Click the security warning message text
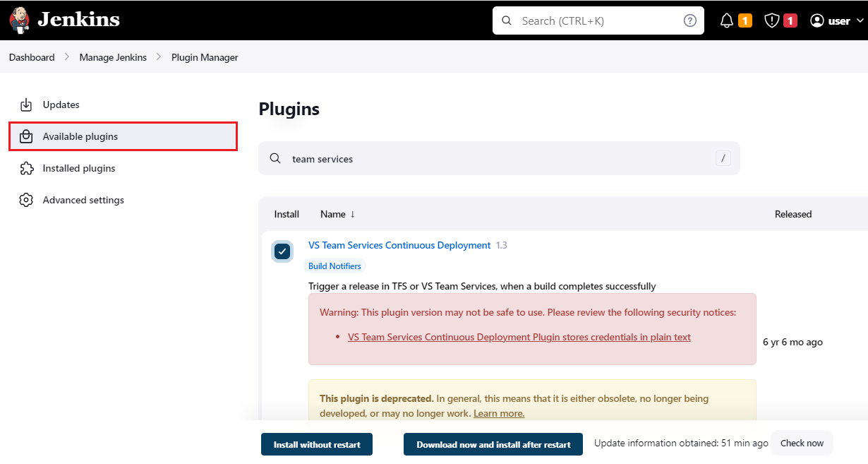 (528, 312)
